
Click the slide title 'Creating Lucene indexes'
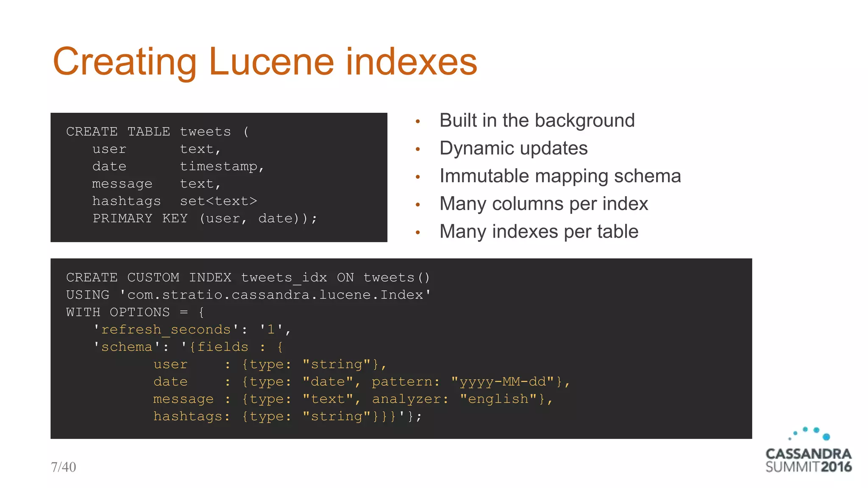265,62
